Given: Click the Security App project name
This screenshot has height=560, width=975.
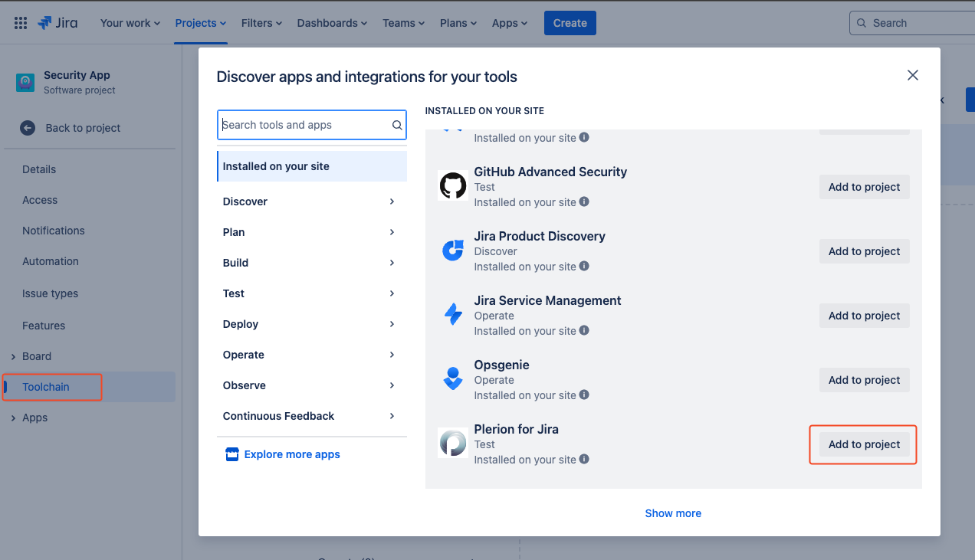Looking at the screenshot, I should [77, 75].
